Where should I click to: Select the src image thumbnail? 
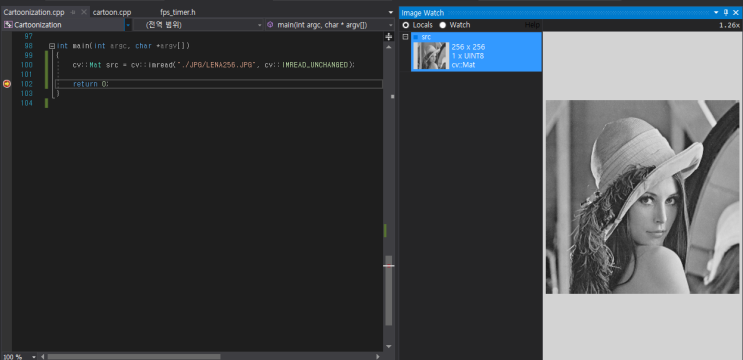pos(430,55)
